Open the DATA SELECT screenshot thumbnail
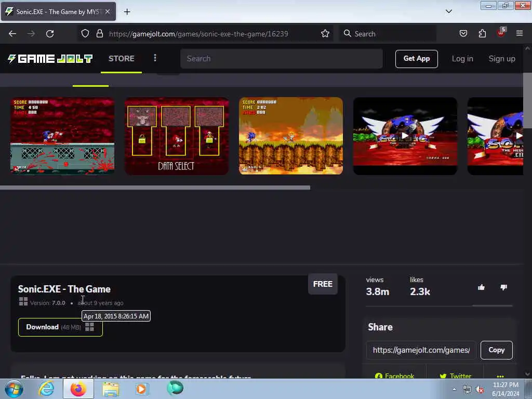Viewport: 532px width, 399px height. coord(177,136)
